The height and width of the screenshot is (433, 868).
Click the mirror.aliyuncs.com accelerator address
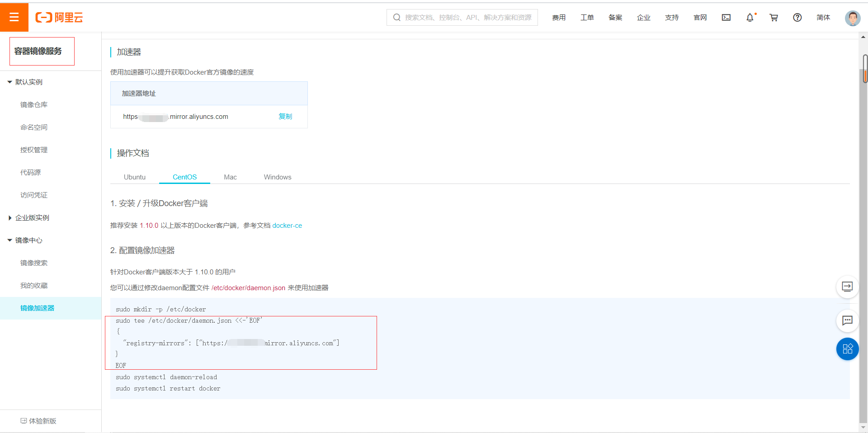[x=175, y=117]
